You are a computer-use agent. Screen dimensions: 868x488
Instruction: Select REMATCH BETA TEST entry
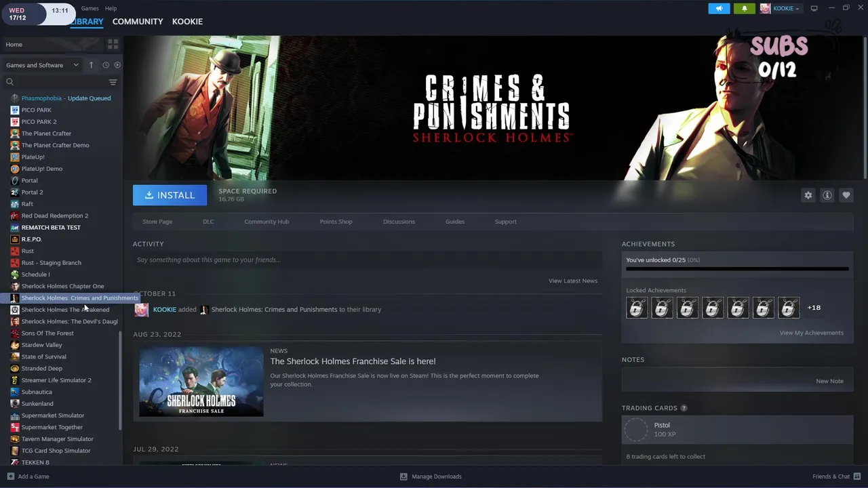pyautogui.click(x=51, y=227)
